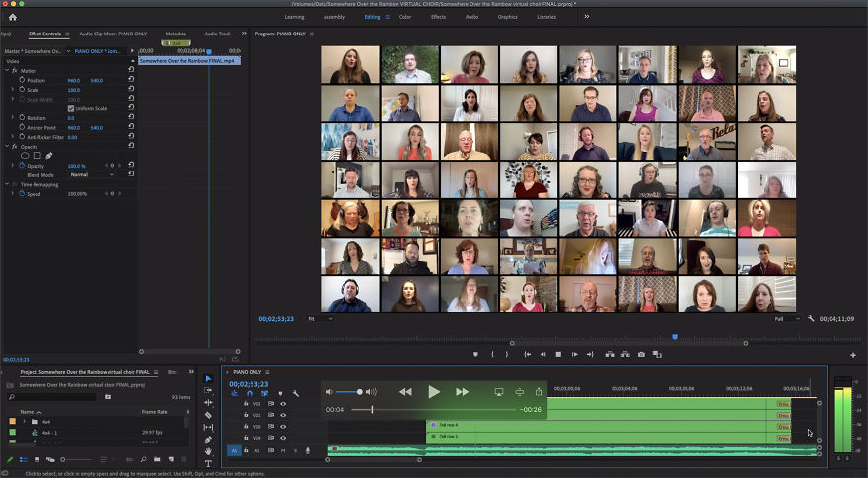Open Button Editor plus icon
Image resolution: width=868 pixels, height=478 pixels.
[853, 355]
